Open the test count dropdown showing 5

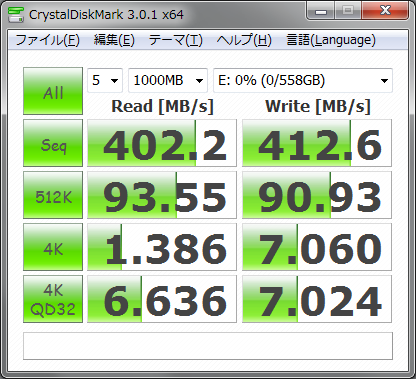point(105,80)
